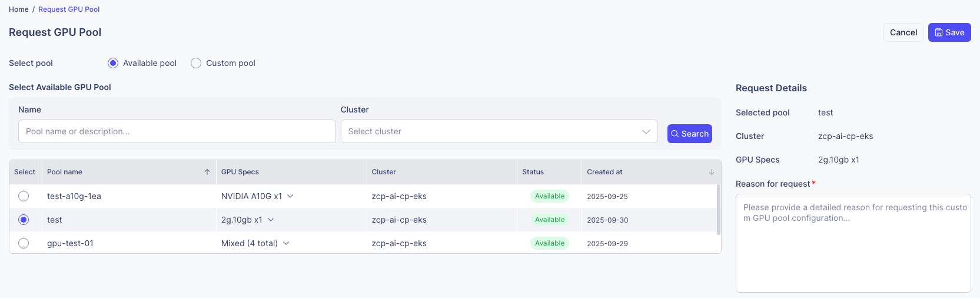The image size is (980, 298).
Task: Click the Search button with magnifier icon
Action: tap(689, 134)
